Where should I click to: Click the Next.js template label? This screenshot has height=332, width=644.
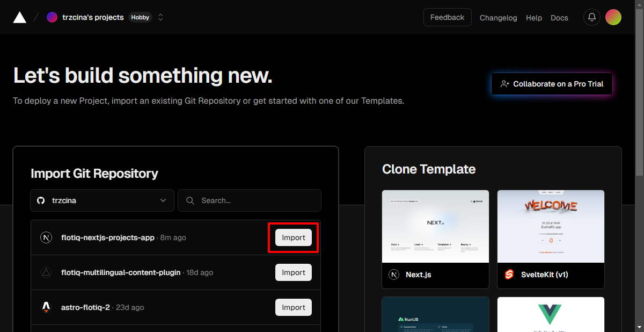click(419, 275)
